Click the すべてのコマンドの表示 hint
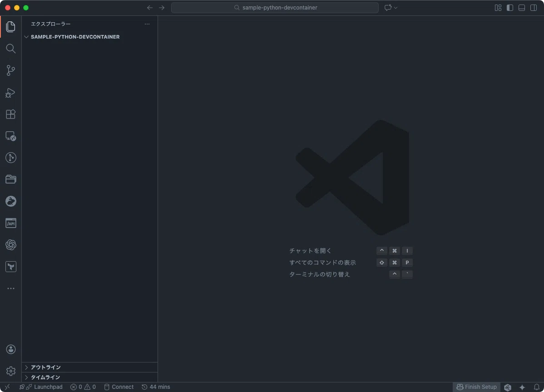 click(x=323, y=263)
